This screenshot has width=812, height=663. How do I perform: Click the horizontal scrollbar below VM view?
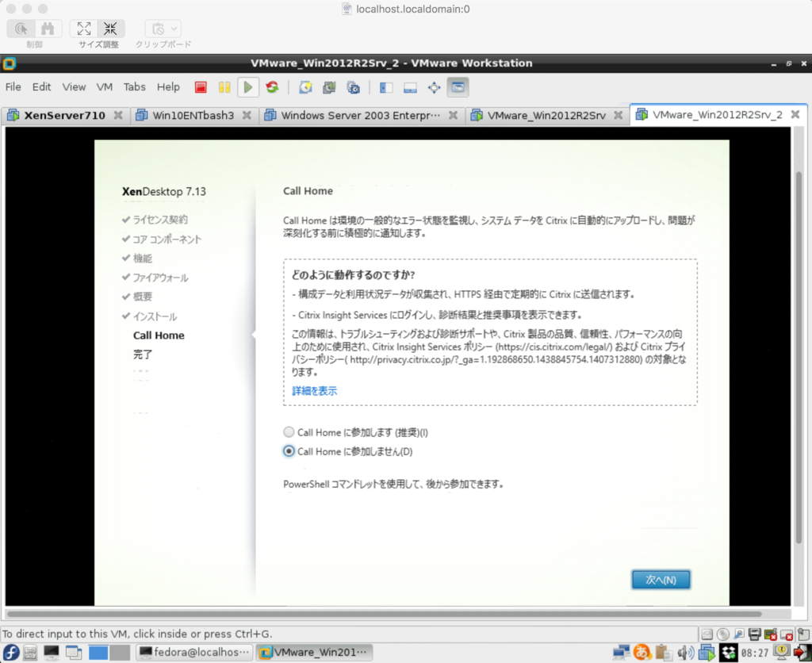385,615
